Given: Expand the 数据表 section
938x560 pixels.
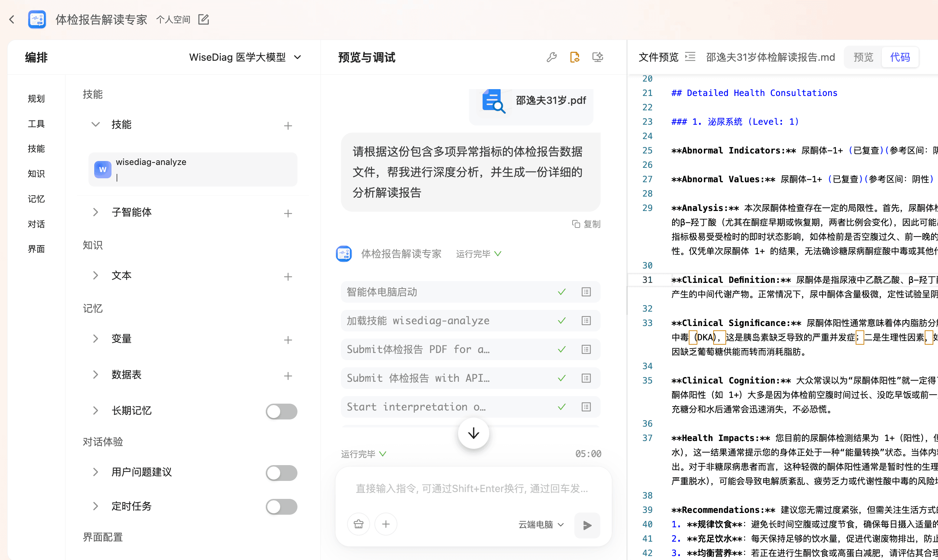Looking at the screenshot, I should pos(96,374).
